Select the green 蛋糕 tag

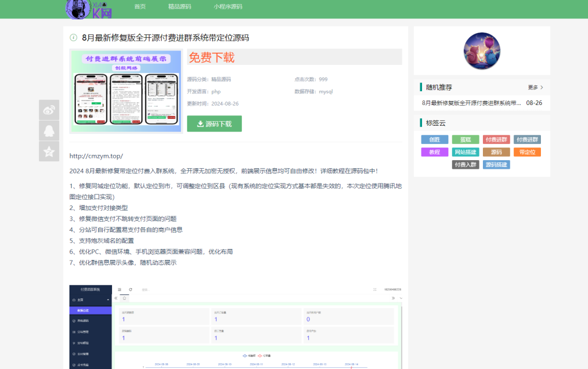[466, 139]
